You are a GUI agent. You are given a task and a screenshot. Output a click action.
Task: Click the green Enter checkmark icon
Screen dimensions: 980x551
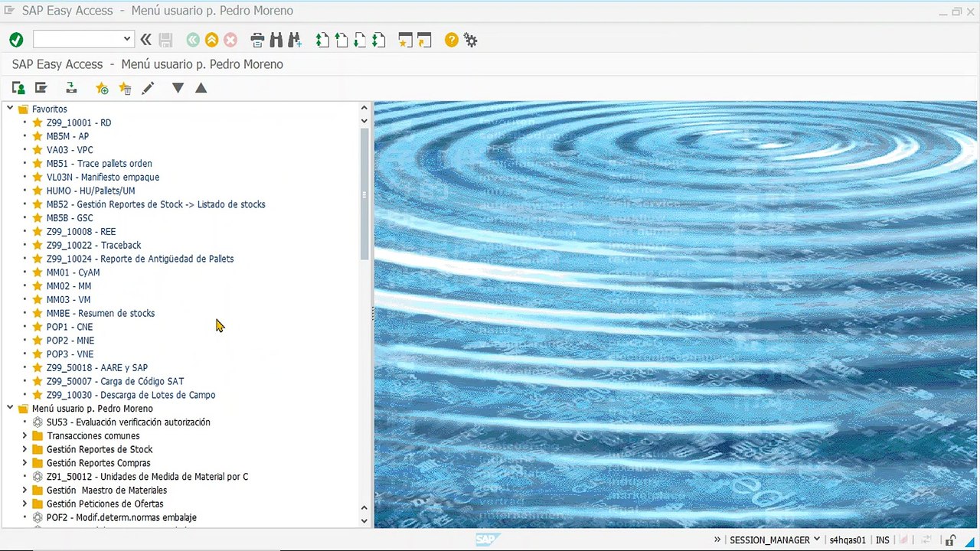click(x=16, y=40)
